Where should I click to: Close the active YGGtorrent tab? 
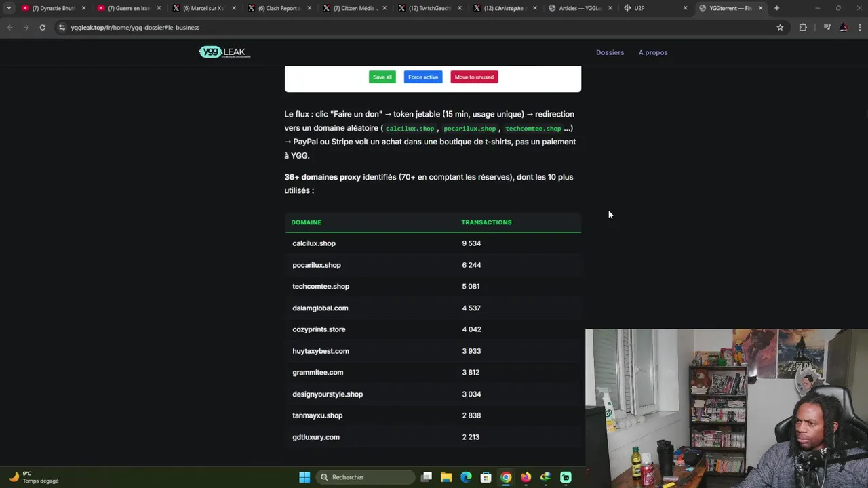[760, 8]
